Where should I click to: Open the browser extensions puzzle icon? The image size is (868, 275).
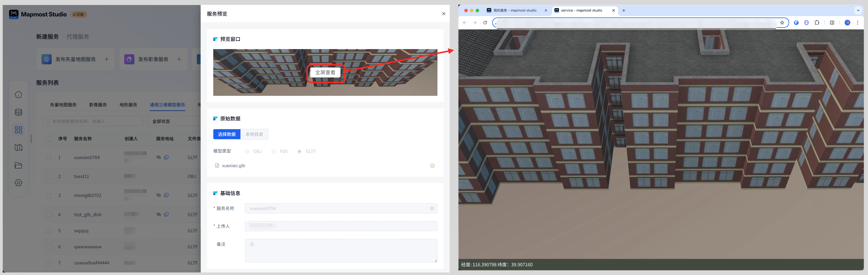click(817, 23)
